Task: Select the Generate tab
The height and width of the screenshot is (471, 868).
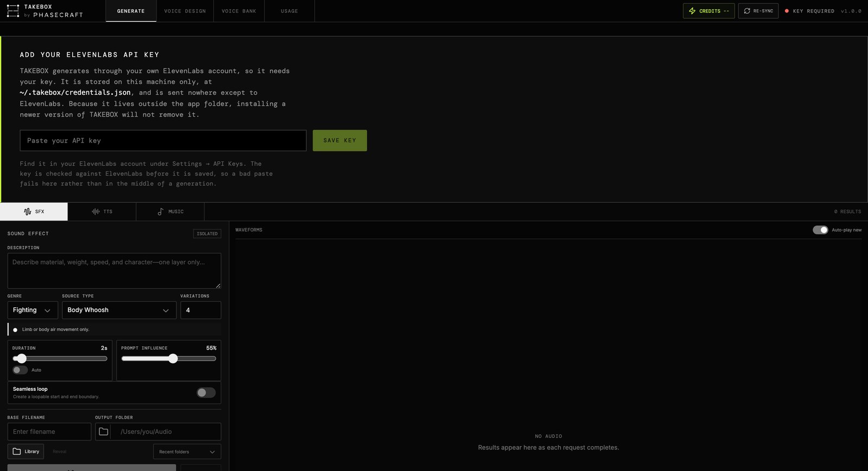Action: pos(131,11)
